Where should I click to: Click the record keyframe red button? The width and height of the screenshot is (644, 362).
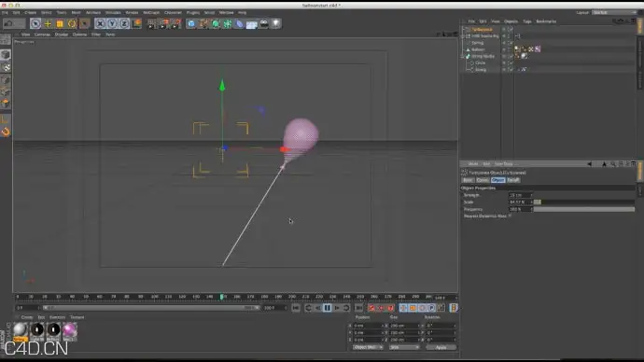pos(371,308)
